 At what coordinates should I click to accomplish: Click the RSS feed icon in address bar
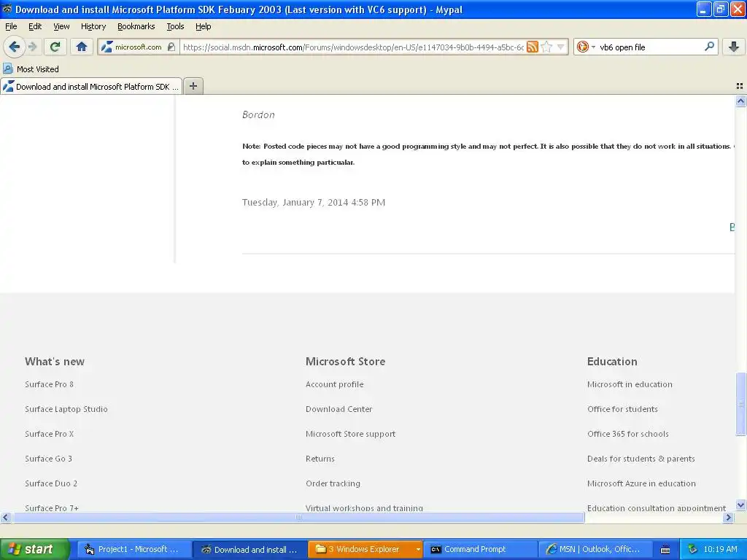532,47
